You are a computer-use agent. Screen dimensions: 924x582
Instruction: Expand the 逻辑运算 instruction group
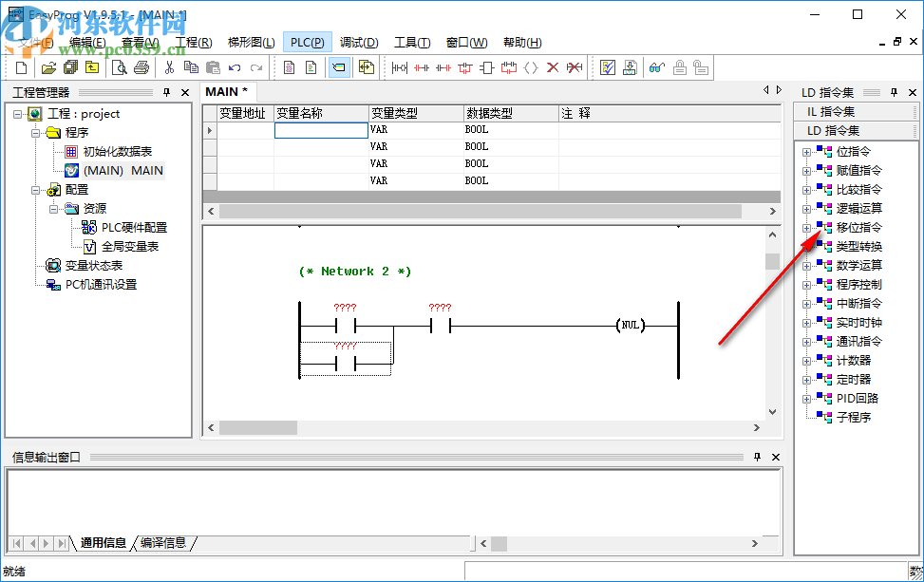tap(806, 209)
